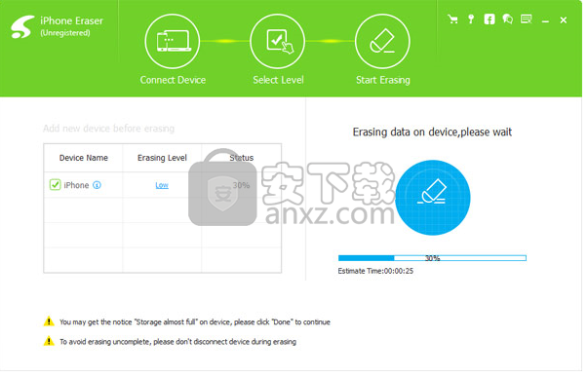Click the Start Erasing step icon
588x377 pixels.
pos(382,42)
